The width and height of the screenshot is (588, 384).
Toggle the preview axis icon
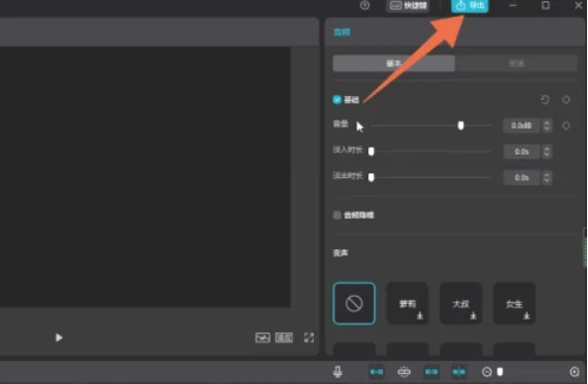pyautogui.click(x=458, y=371)
